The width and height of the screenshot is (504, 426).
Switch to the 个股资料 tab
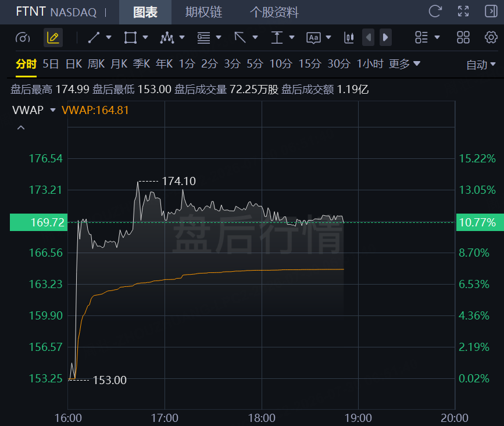[274, 12]
